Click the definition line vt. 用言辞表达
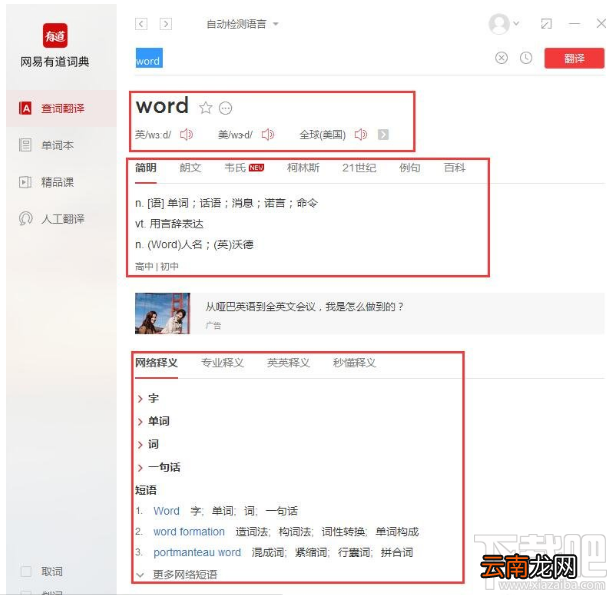The width and height of the screenshot is (614, 595). point(169,224)
